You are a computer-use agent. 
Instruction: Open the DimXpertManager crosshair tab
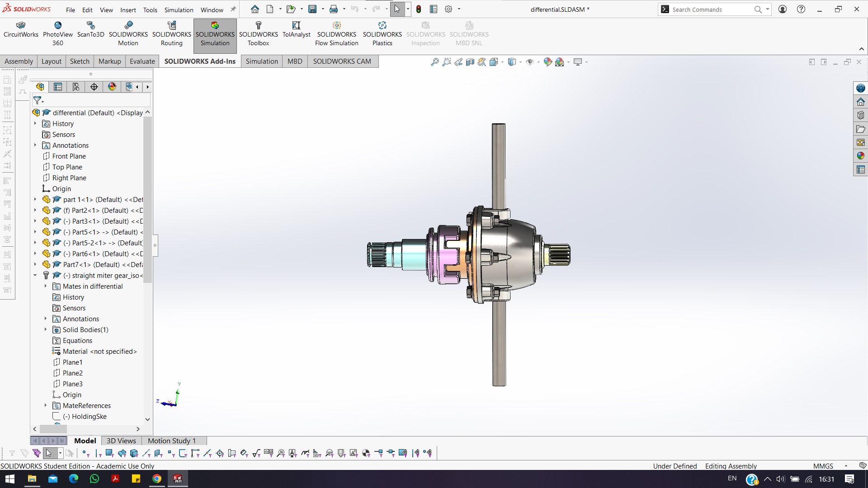click(94, 87)
